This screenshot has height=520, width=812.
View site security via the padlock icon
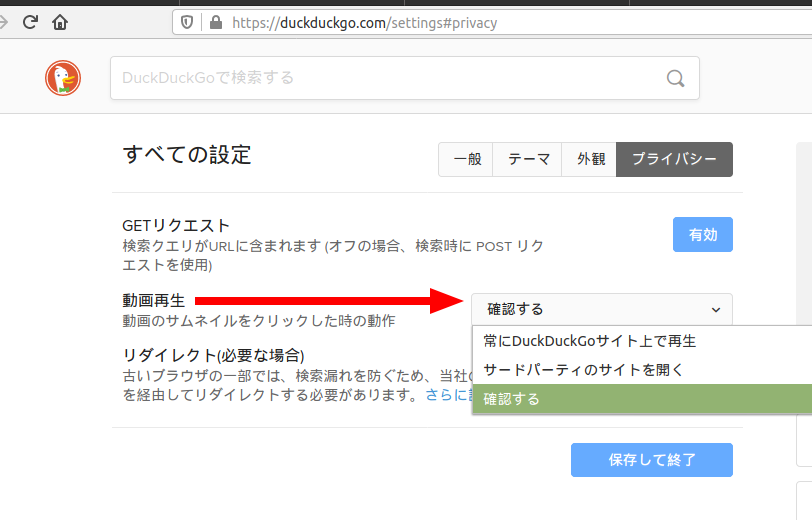pyautogui.click(x=216, y=22)
